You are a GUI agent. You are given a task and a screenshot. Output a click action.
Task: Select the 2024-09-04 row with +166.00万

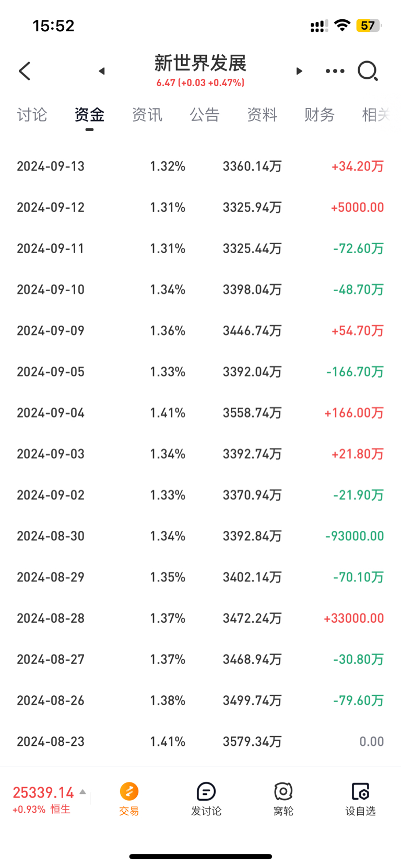200,413
